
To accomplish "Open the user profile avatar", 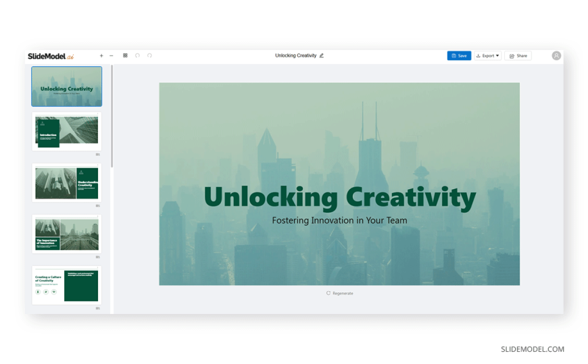I will pos(556,55).
